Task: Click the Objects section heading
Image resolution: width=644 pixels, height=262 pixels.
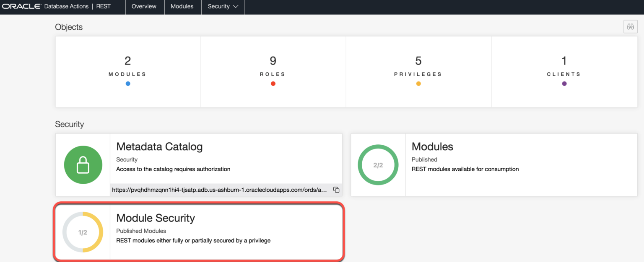Action: coord(69,27)
